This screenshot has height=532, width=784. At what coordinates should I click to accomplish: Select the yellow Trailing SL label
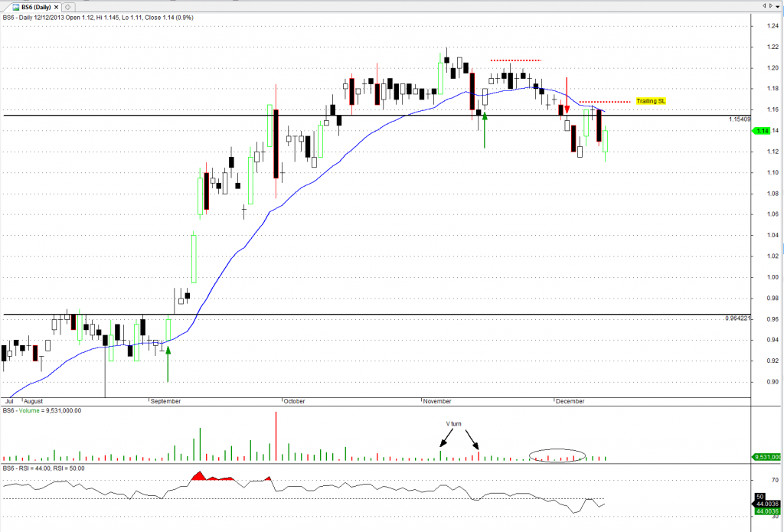click(x=651, y=101)
